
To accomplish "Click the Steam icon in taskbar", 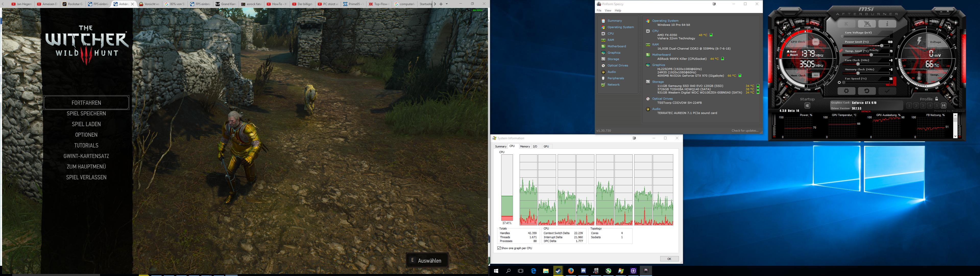I will (x=558, y=271).
